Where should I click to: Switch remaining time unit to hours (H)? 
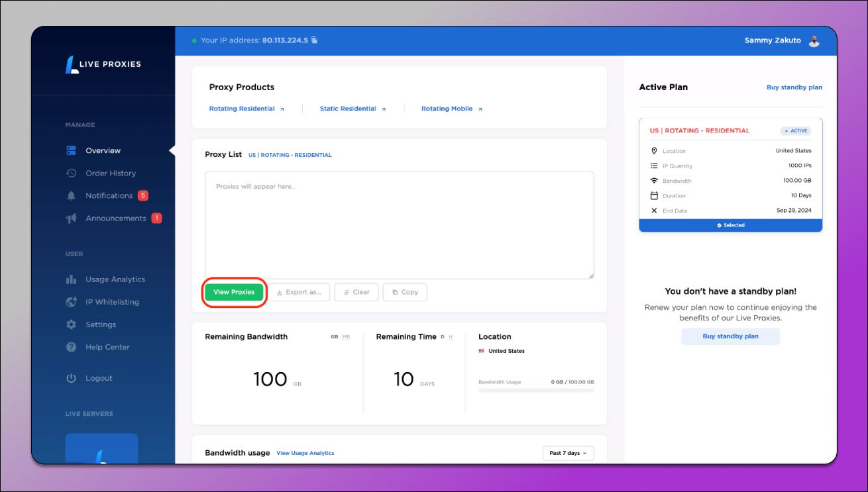click(x=451, y=337)
